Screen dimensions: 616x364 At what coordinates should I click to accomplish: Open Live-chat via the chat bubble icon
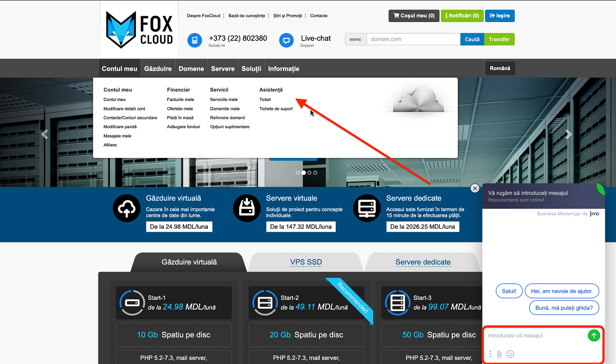click(286, 41)
